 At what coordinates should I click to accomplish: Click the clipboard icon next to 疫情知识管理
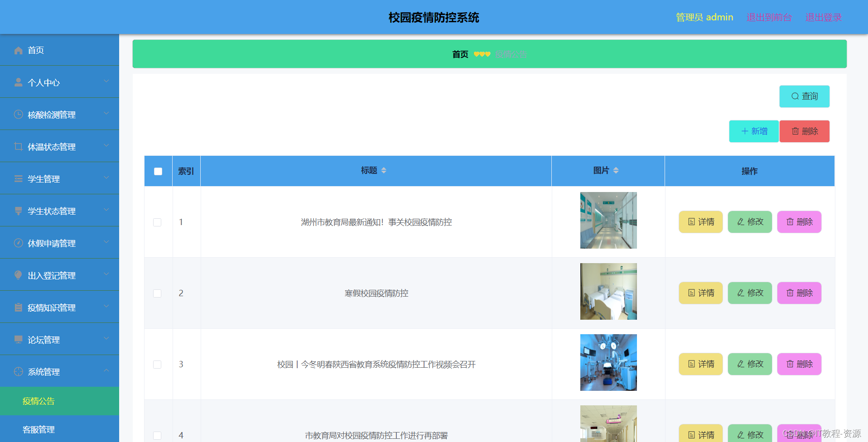pos(18,307)
